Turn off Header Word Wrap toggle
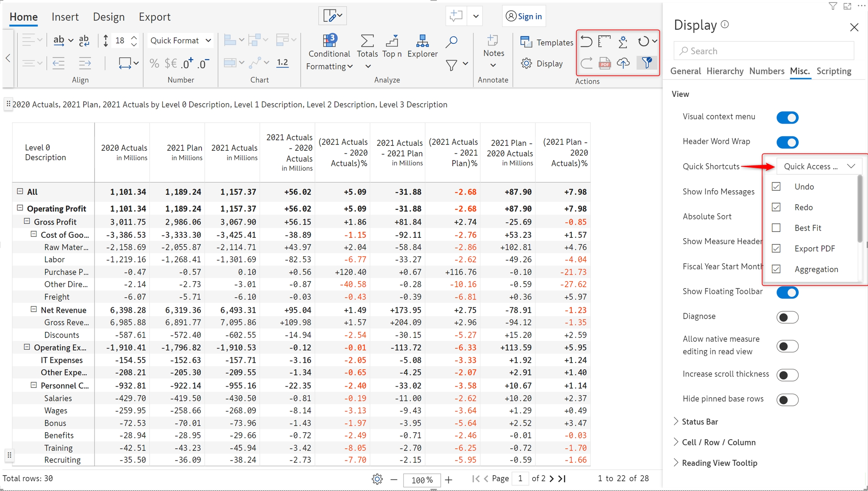The image size is (868, 491). (787, 142)
